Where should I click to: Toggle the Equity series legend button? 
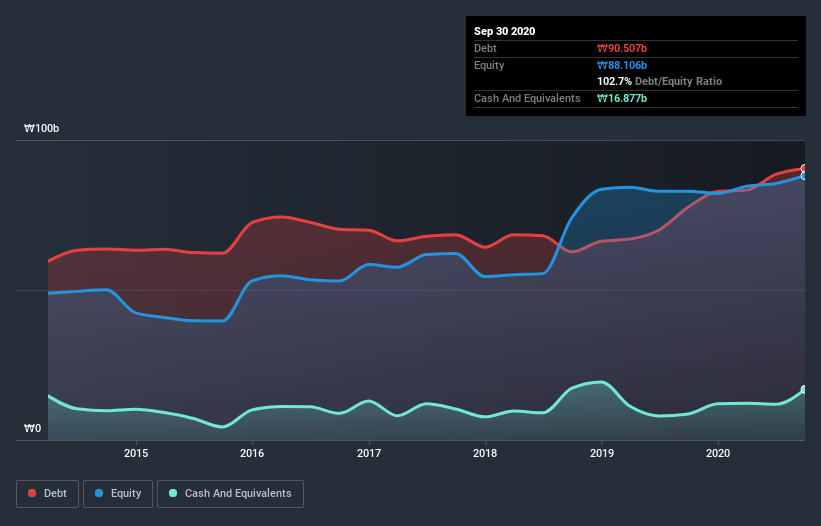(118, 494)
